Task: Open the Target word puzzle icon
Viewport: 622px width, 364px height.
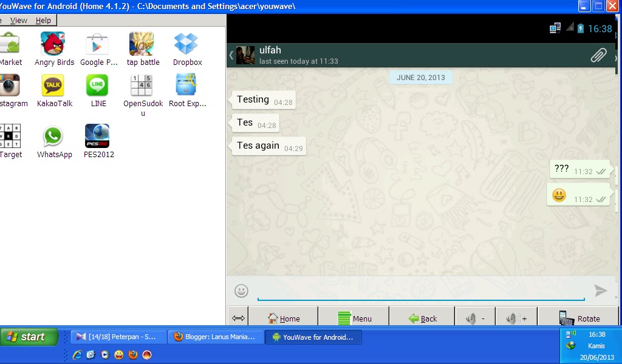Action: coord(10,136)
